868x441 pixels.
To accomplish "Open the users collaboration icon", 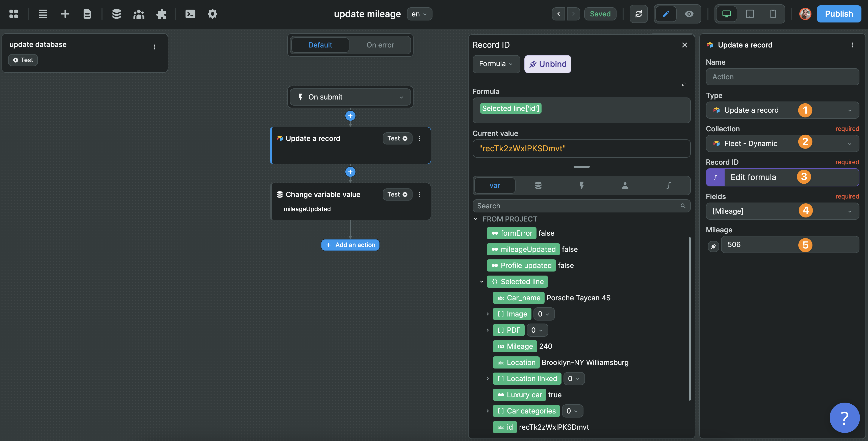I will coord(139,14).
